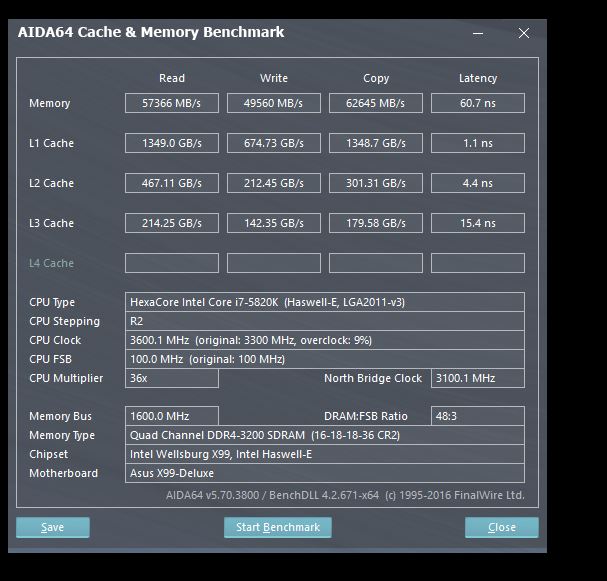Click the empty L4 Cache latency field
Viewport: 607px width, 581px height.
(x=478, y=263)
